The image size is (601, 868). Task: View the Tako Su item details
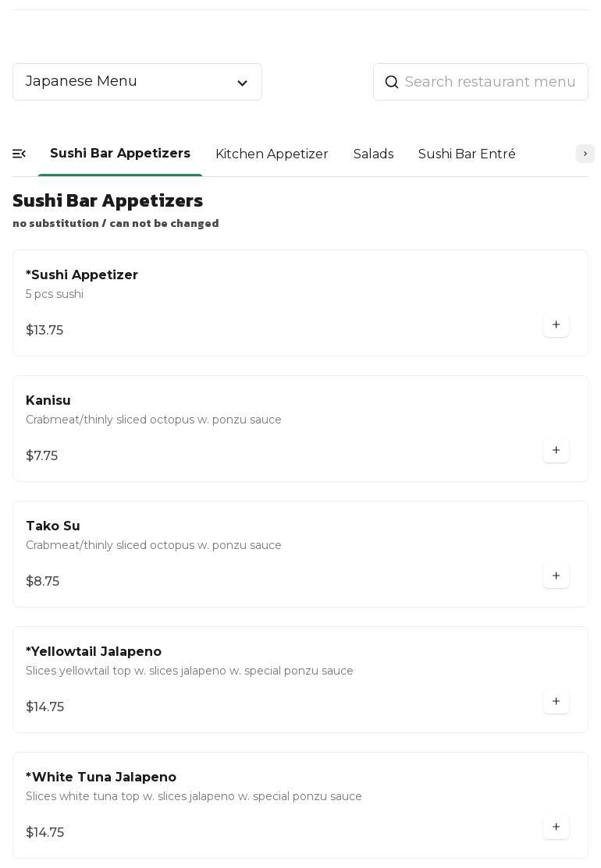tap(53, 526)
